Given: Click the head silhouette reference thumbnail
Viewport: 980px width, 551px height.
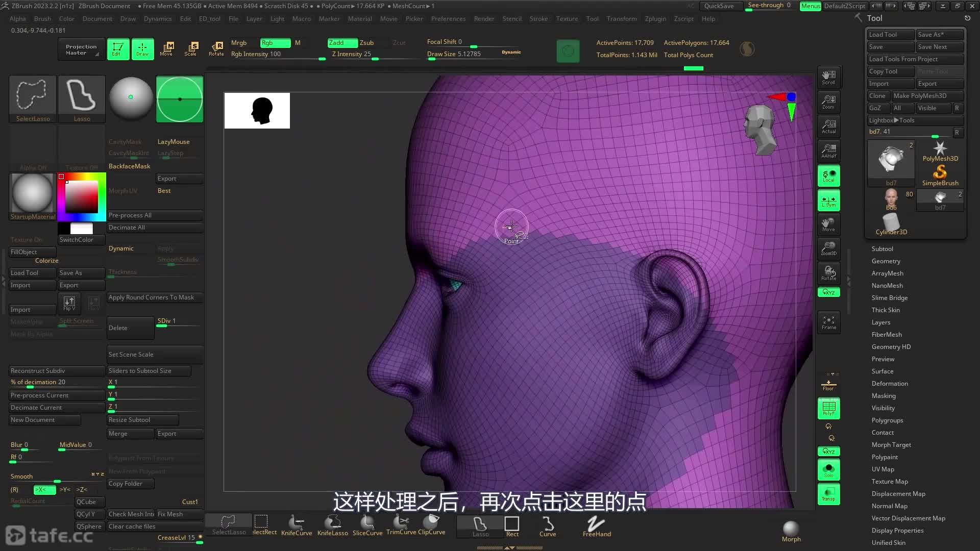Looking at the screenshot, I should click(257, 111).
